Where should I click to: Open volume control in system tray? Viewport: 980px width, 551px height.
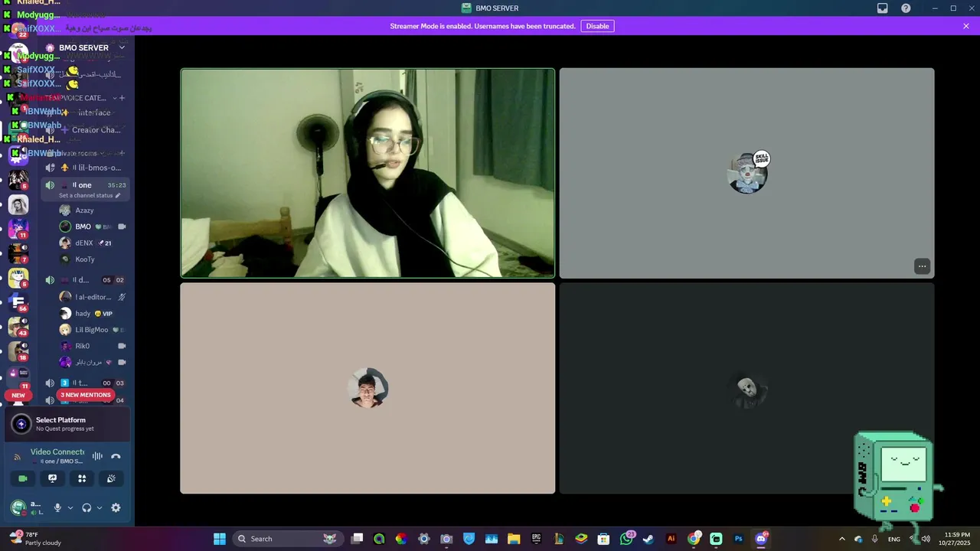(x=926, y=539)
